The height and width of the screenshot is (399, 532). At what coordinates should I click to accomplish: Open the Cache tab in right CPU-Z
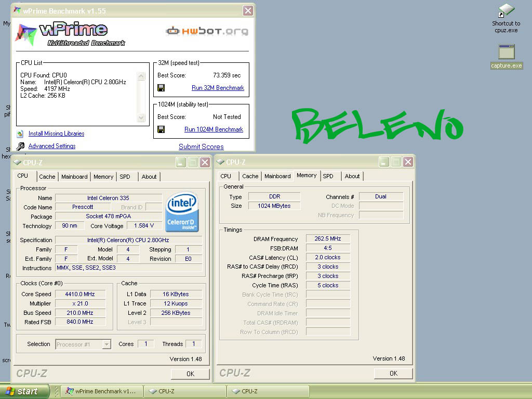click(250, 176)
